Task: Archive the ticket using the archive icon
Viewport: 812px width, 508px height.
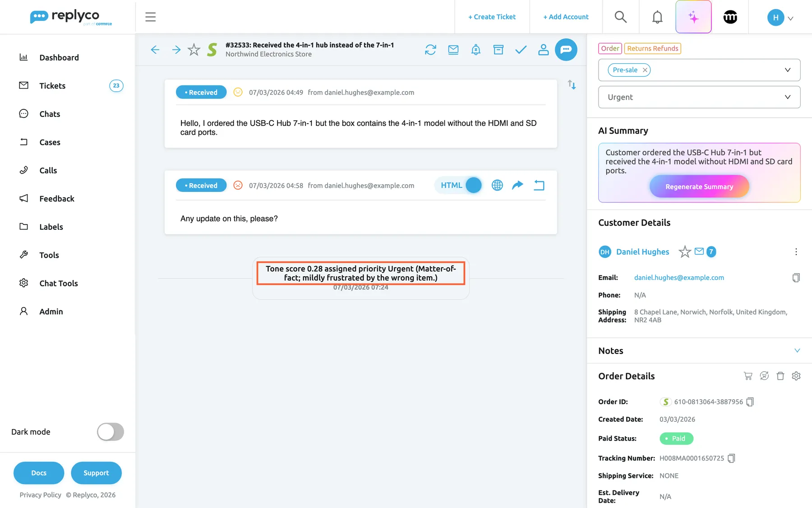Action: pyautogui.click(x=498, y=50)
